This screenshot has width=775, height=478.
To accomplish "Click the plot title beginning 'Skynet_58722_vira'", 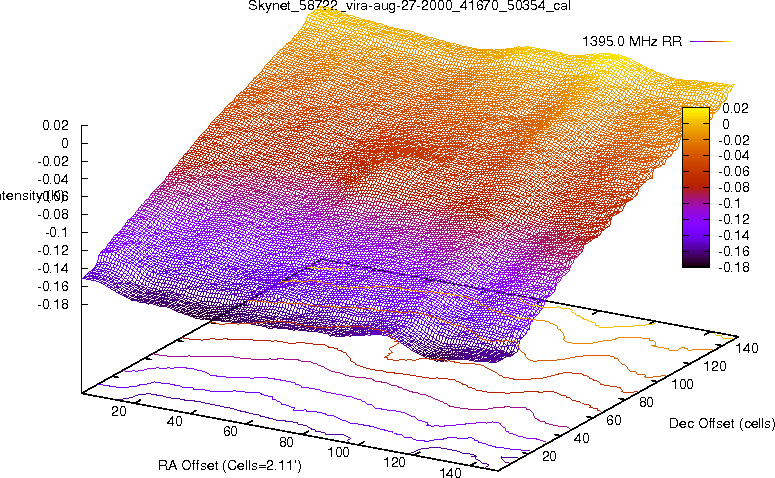I will (409, 6).
